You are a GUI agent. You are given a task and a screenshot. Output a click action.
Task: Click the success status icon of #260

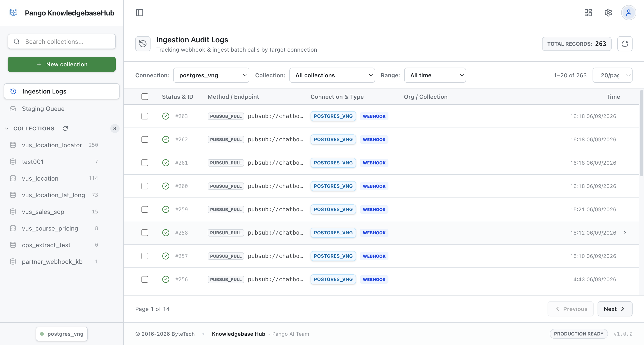coord(166,186)
